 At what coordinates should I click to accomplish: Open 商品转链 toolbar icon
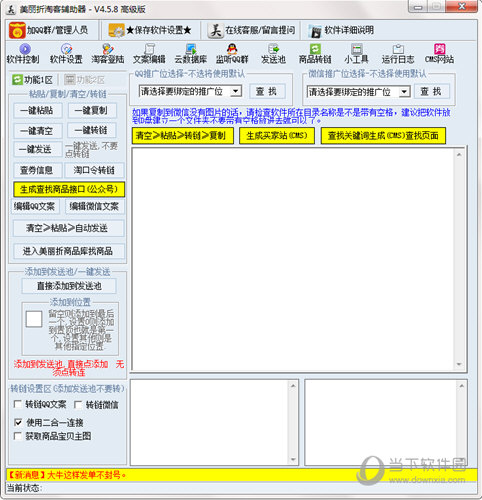click(x=315, y=50)
